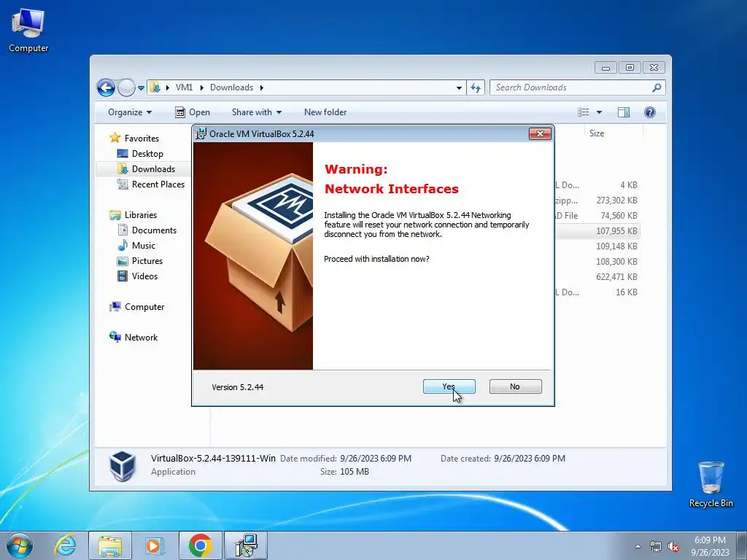Minimize the Explorer window
Screen dimensions: 747x560
tap(605, 68)
